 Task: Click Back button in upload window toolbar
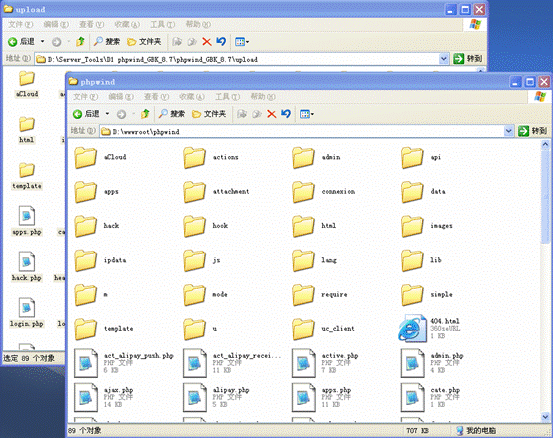(22, 42)
